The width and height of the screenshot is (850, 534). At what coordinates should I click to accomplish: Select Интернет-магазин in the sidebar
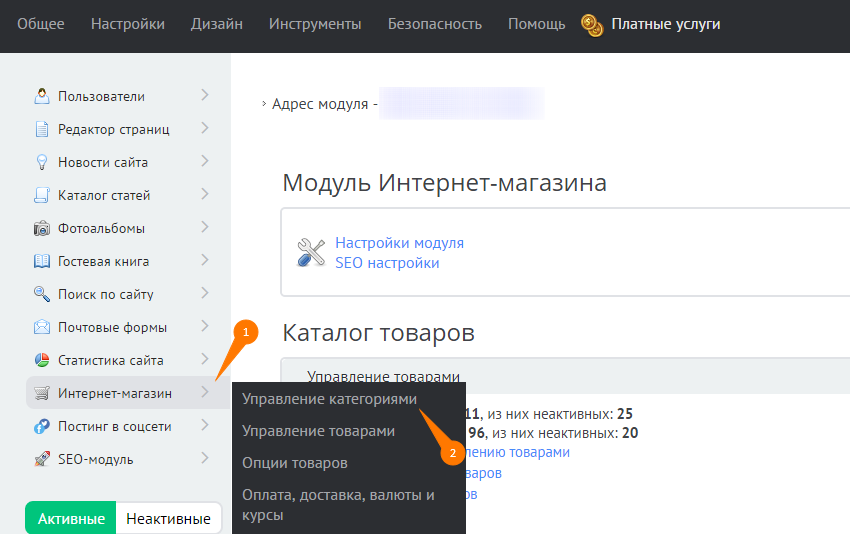[115, 394]
